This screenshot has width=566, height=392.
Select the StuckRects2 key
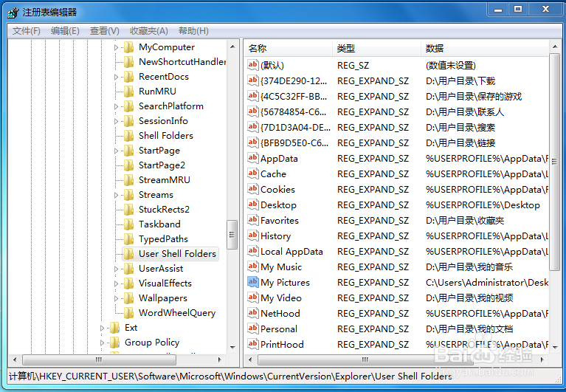(164, 210)
